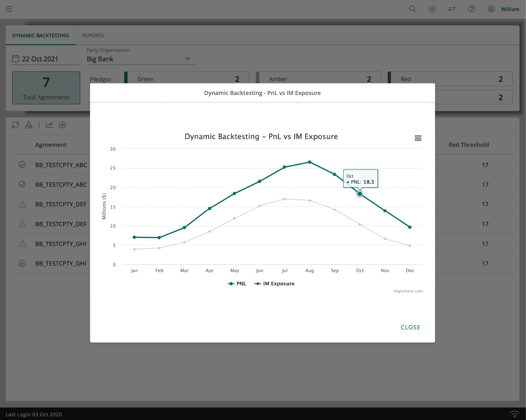Click the circled plus icon in table toolbar
Image resolution: width=526 pixels, height=420 pixels.
tap(63, 125)
